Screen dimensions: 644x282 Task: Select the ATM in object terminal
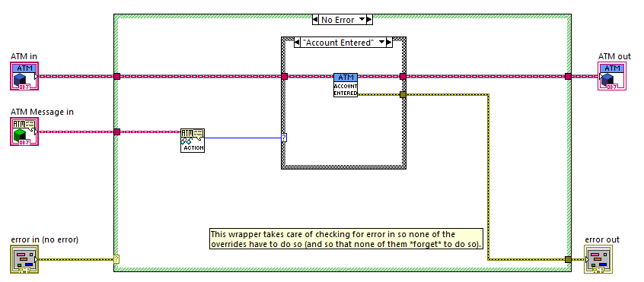pyautogui.click(x=24, y=76)
